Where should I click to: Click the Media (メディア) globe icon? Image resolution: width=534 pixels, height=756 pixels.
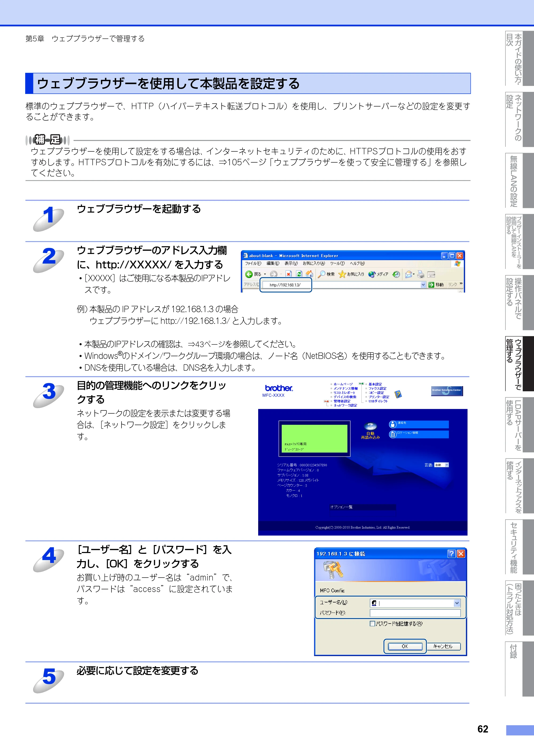372,274
